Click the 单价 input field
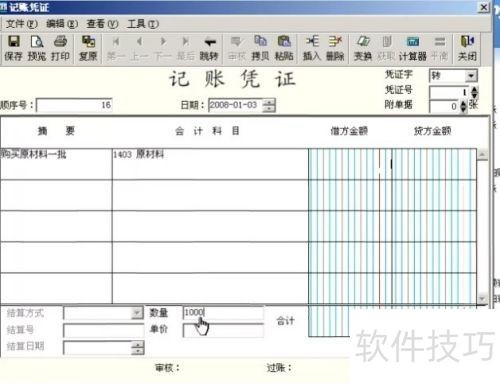This screenshot has height=383, width=500. (x=223, y=330)
